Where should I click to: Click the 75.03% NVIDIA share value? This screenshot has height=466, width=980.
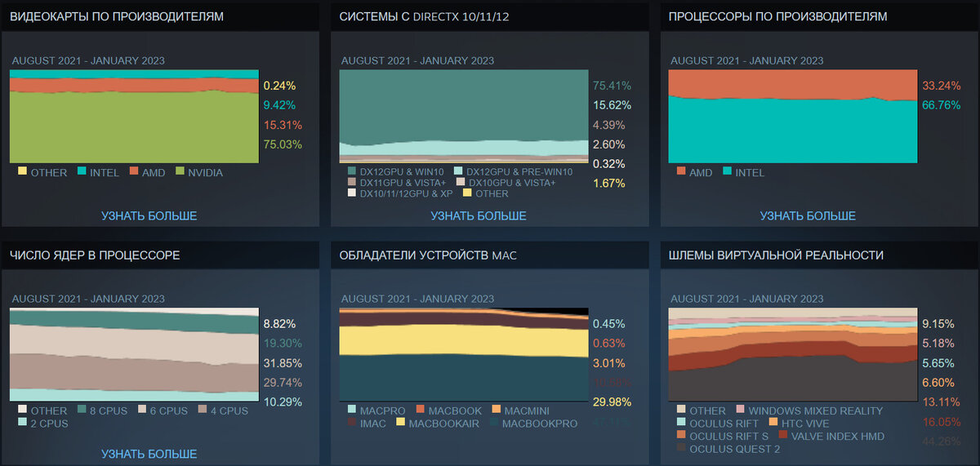coord(283,144)
